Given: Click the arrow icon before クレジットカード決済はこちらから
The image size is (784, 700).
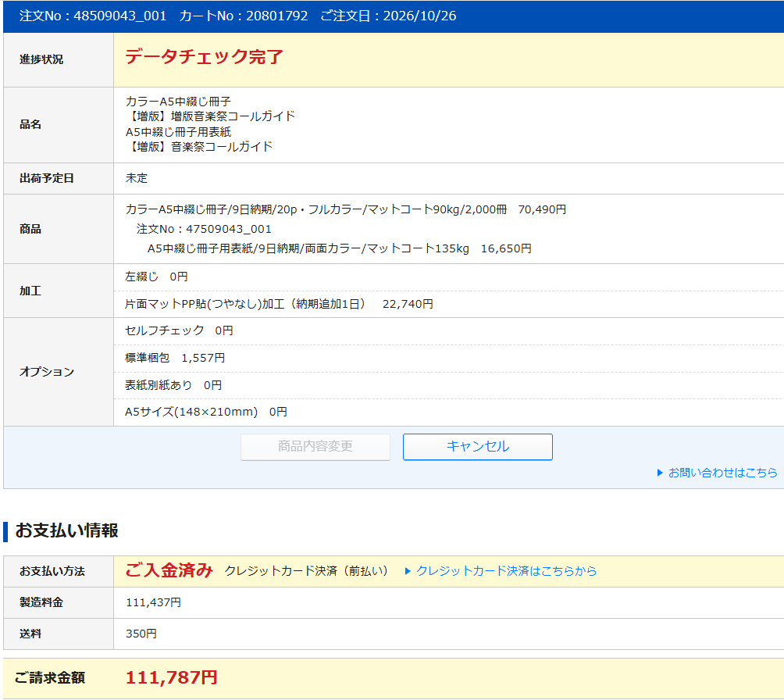Looking at the screenshot, I should click(408, 571).
